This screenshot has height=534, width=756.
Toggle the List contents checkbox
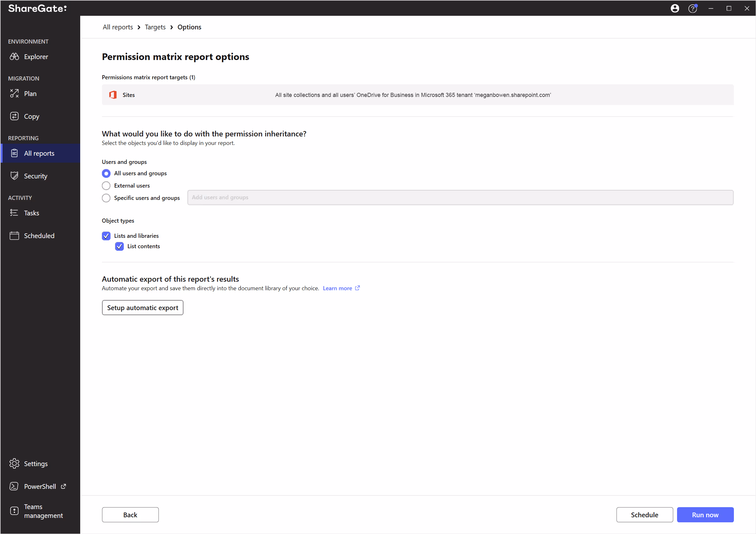click(x=119, y=246)
